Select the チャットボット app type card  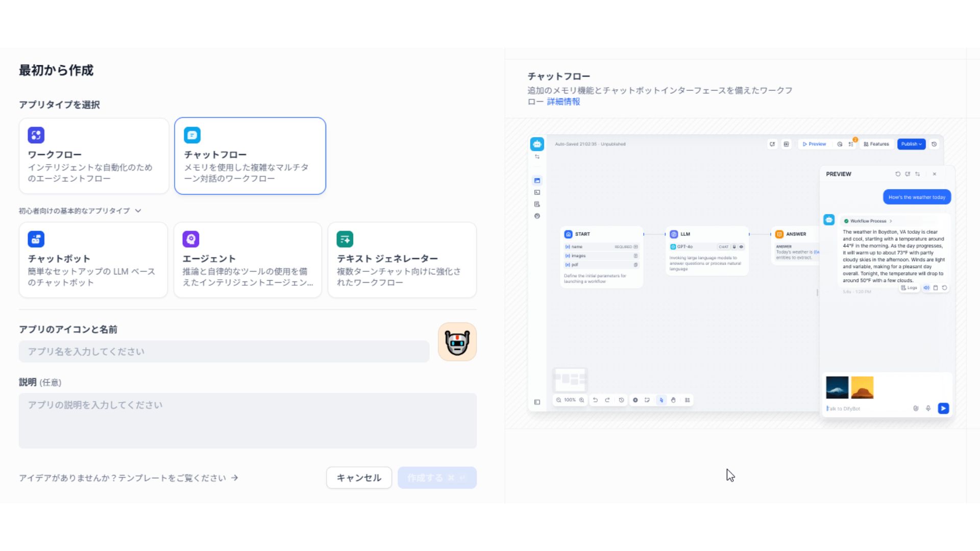tap(93, 259)
